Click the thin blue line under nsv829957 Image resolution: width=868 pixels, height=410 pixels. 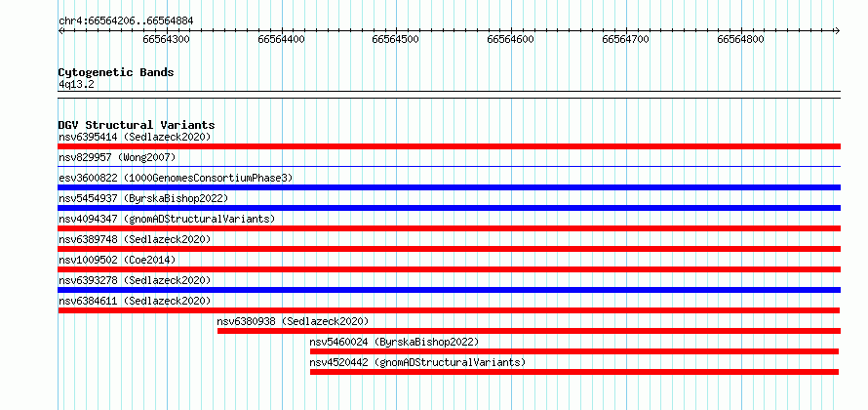click(x=449, y=166)
